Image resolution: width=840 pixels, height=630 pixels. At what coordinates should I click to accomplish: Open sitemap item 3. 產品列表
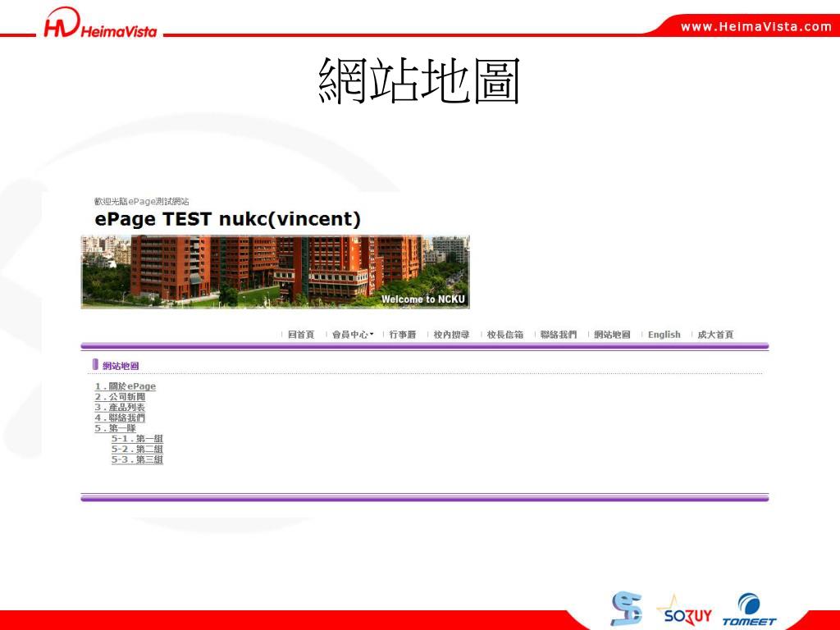120,407
